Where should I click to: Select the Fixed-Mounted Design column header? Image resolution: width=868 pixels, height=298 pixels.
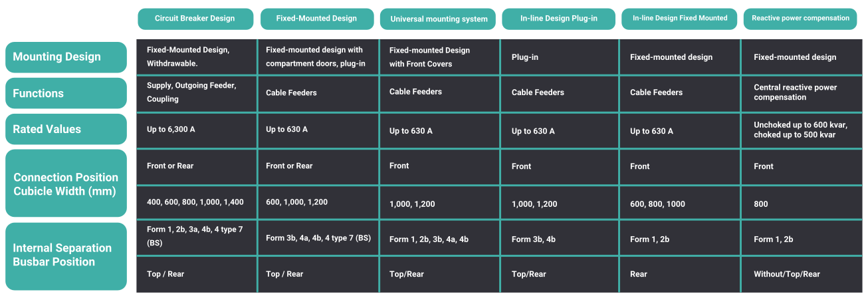(x=316, y=19)
